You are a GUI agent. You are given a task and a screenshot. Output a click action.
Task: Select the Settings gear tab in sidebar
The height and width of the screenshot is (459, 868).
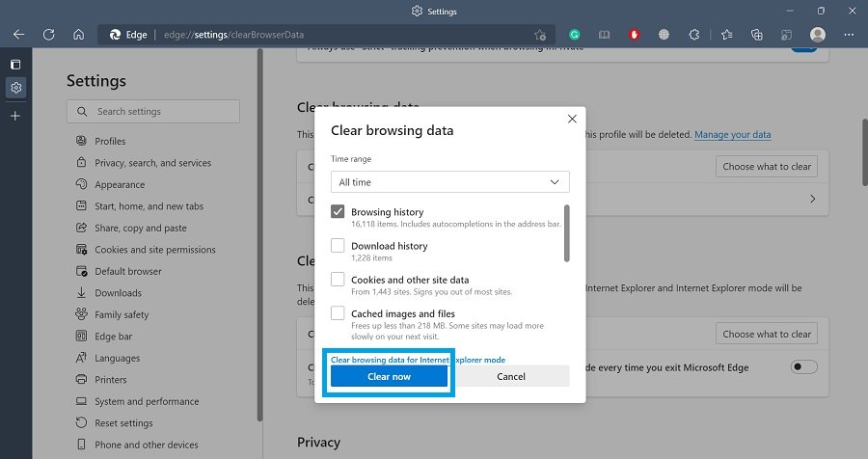15,88
